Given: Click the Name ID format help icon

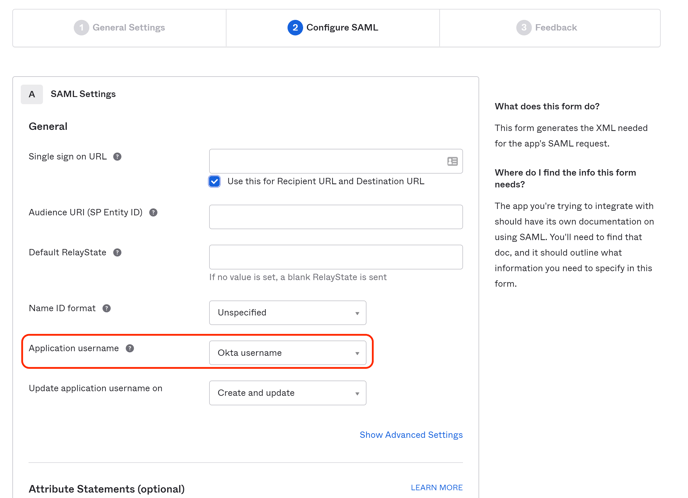Looking at the screenshot, I should click(107, 309).
